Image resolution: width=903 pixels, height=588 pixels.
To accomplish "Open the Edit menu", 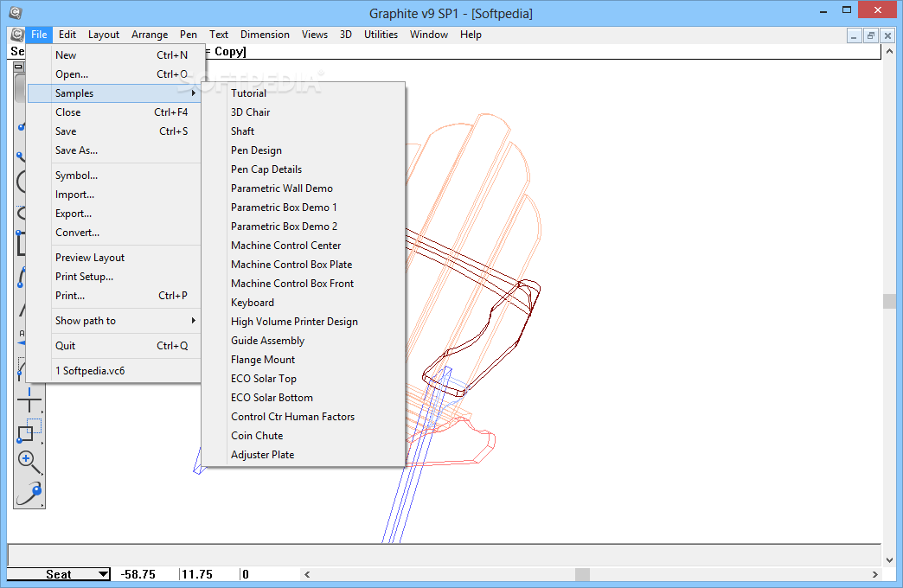I will tap(67, 35).
